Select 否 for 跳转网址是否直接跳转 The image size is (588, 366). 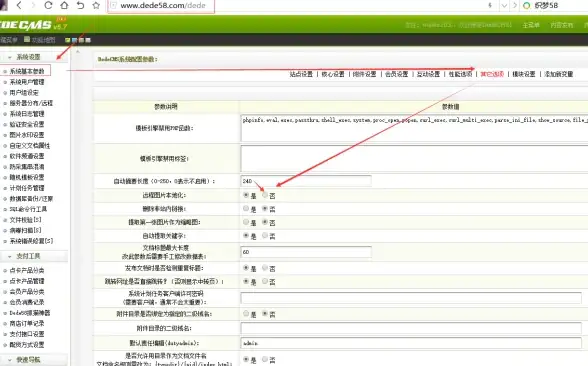click(x=265, y=281)
